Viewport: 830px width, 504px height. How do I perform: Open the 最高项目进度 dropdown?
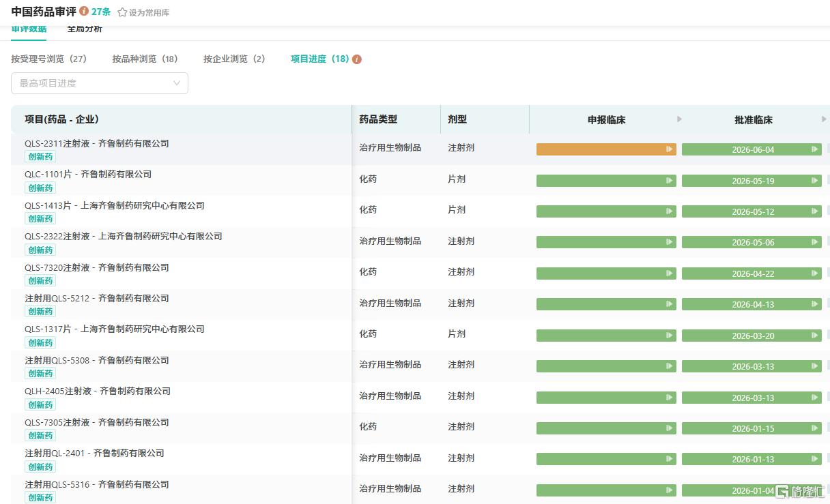coord(100,83)
